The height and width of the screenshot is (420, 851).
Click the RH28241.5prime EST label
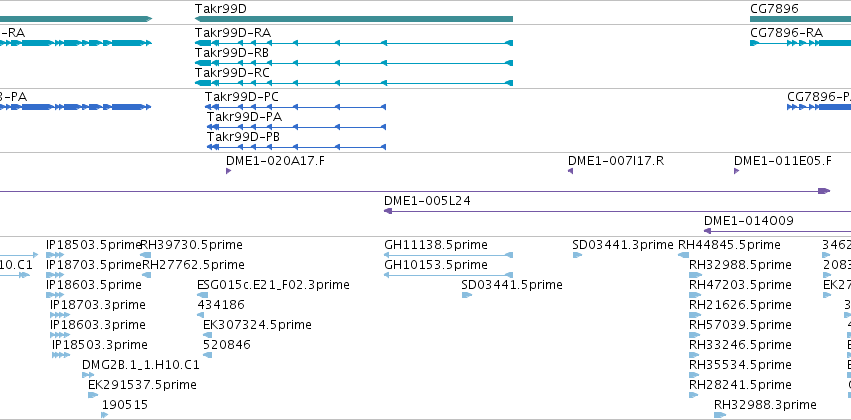tap(740, 385)
